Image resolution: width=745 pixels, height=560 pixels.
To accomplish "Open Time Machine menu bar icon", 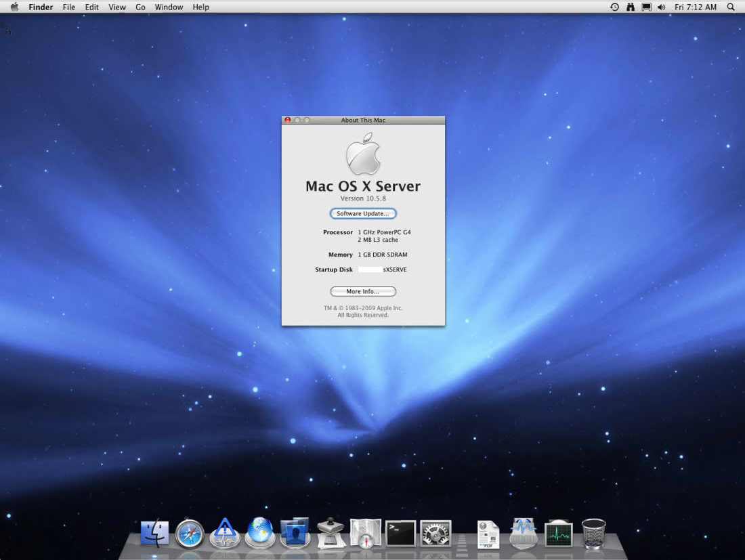I will [614, 7].
